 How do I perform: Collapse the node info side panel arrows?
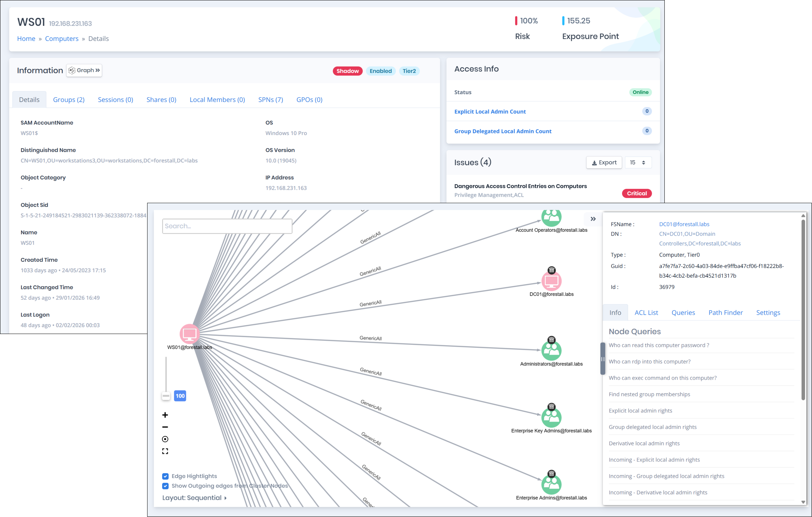coord(593,219)
